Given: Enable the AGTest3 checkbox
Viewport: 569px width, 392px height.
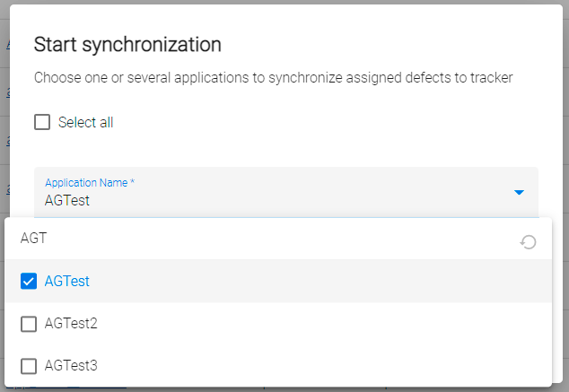Looking at the screenshot, I should [x=29, y=366].
